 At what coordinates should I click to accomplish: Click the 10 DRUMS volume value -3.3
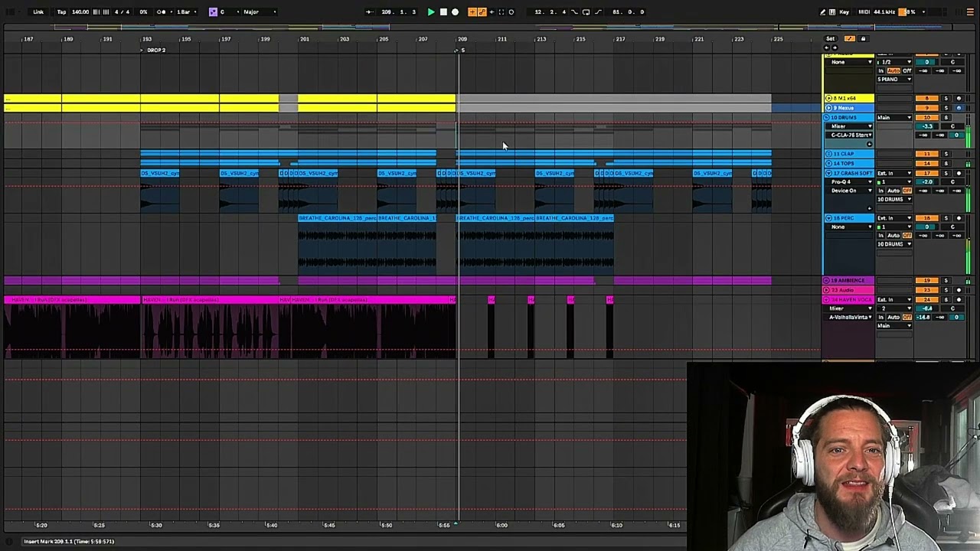coord(927,126)
